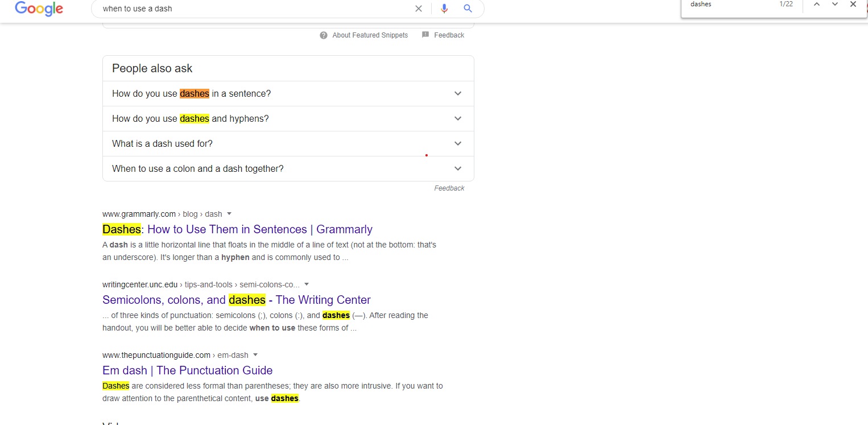Click the 'People also ask' heading
This screenshot has height=425, width=868.
point(152,68)
